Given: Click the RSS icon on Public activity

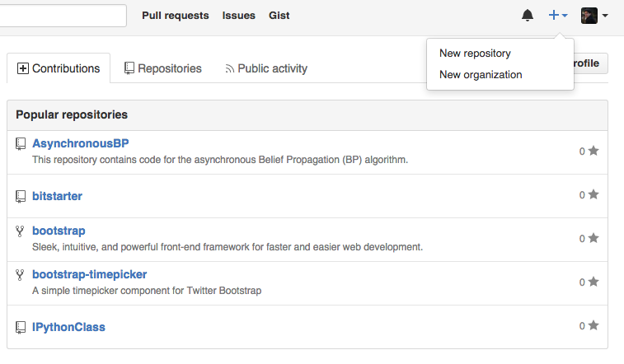Looking at the screenshot, I should [230, 69].
